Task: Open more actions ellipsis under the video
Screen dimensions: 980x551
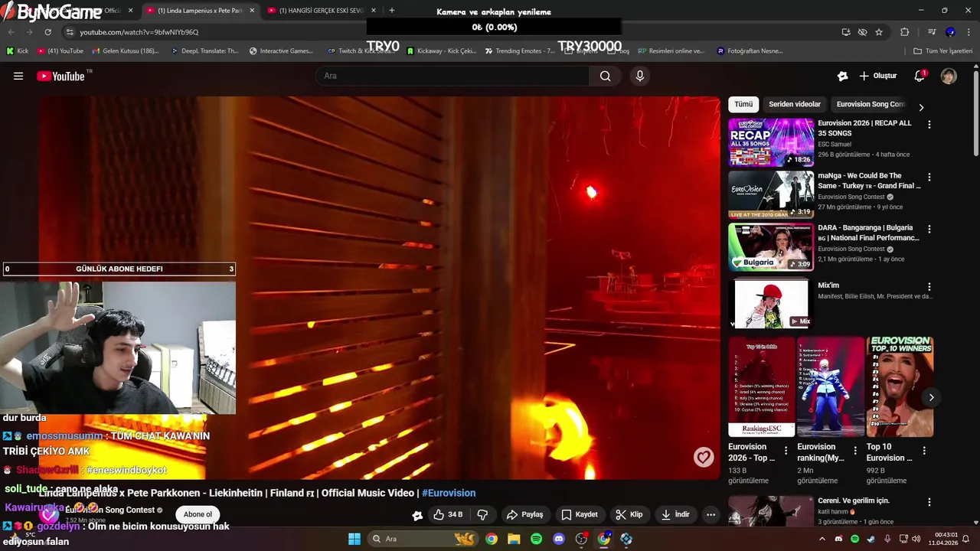Action: click(710, 514)
